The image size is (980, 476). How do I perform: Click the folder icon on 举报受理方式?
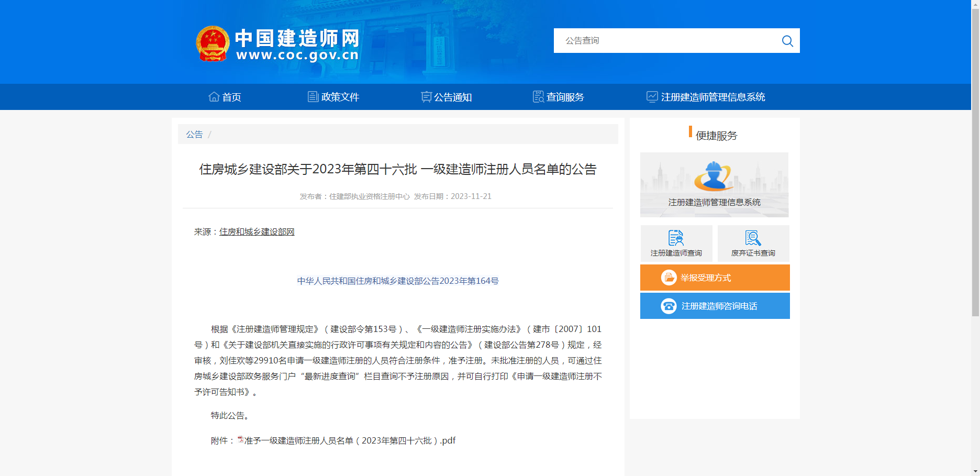coord(669,278)
